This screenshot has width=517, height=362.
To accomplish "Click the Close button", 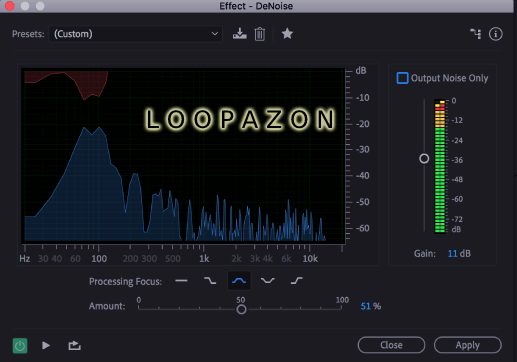I will tap(391, 345).
